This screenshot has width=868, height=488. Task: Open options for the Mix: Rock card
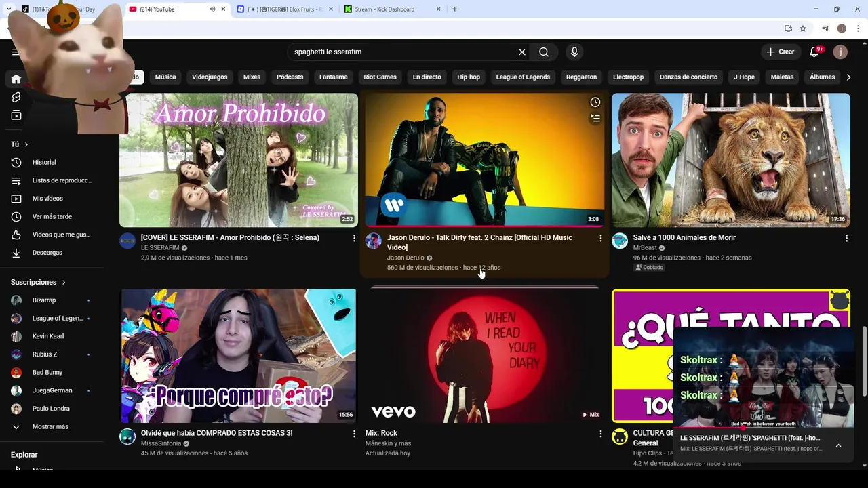(x=600, y=434)
